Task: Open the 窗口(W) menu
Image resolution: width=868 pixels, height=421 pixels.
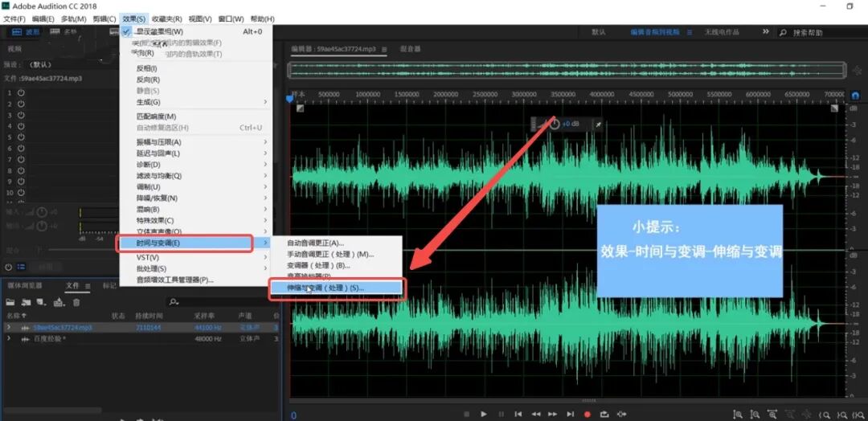Action: [231, 18]
